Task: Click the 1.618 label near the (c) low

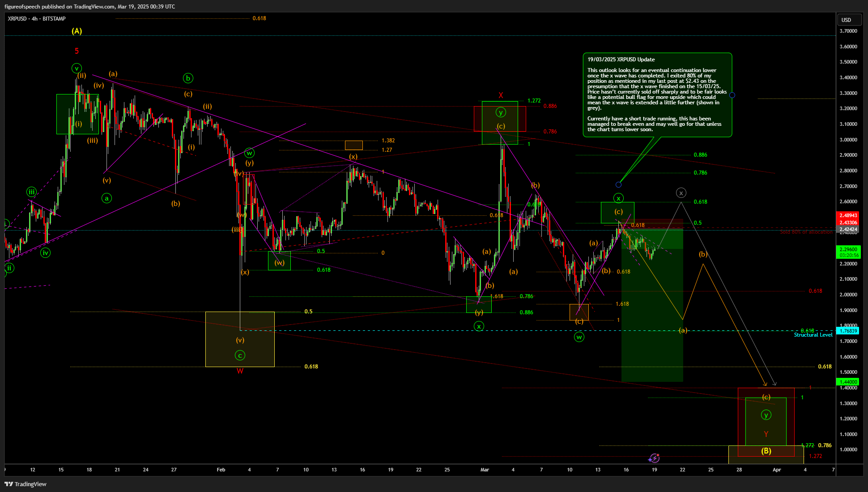Action: pyautogui.click(x=622, y=304)
